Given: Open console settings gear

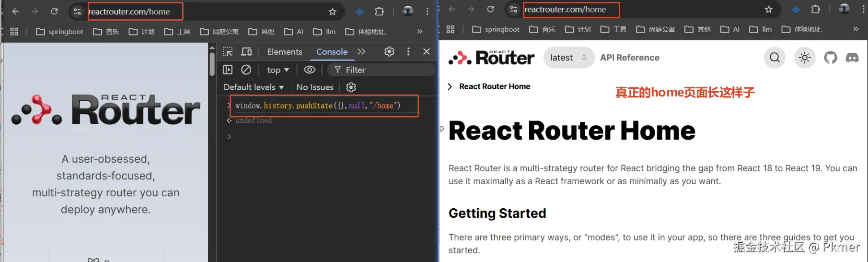Looking at the screenshot, I should (x=351, y=87).
